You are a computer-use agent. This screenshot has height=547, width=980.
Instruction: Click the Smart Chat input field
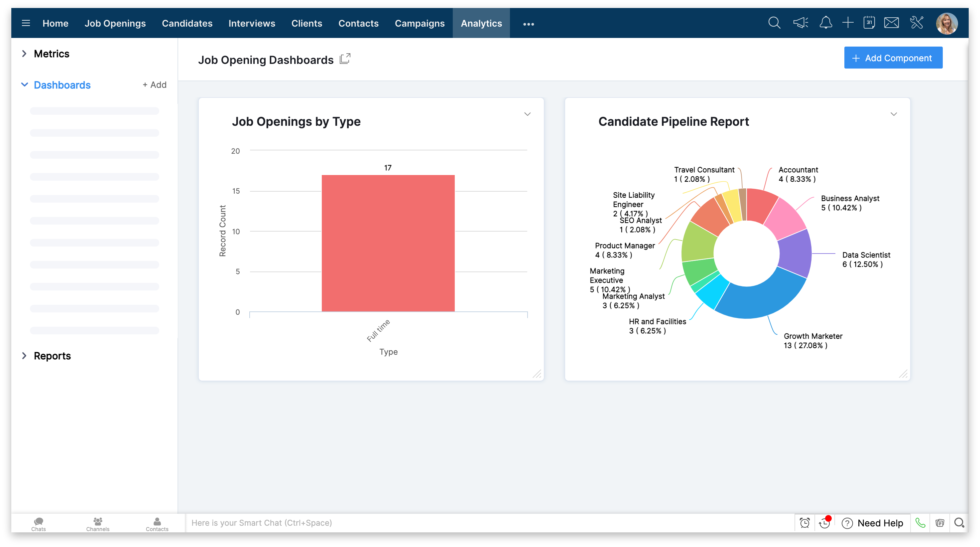click(x=456, y=523)
